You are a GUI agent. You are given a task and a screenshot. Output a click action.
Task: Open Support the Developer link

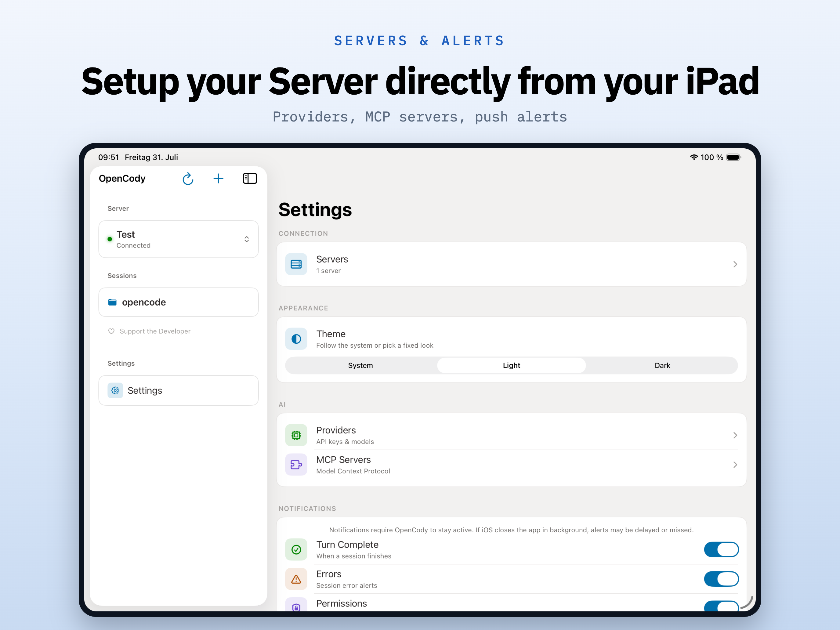tap(155, 331)
